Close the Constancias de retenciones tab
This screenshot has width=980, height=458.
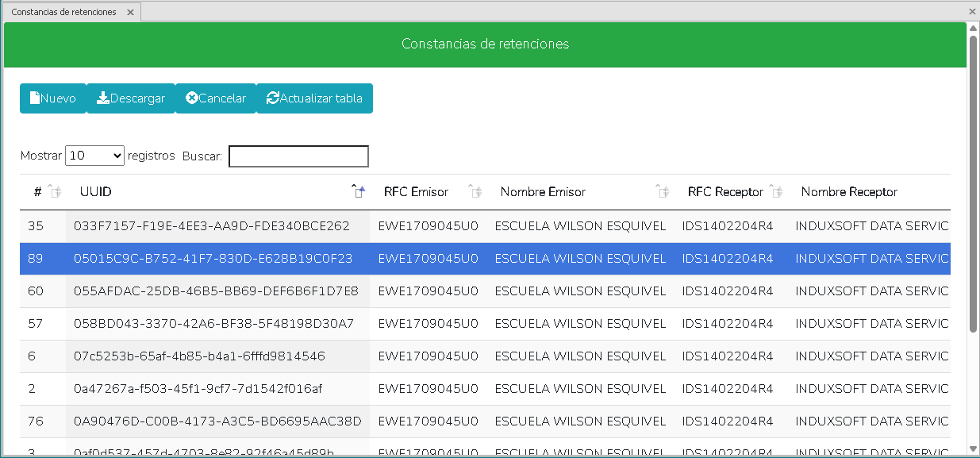(130, 12)
